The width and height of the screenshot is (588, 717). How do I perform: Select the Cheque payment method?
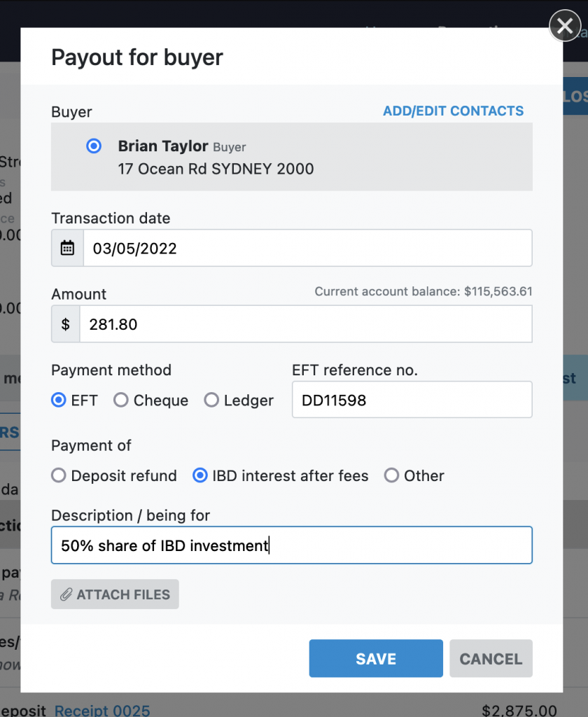(121, 401)
